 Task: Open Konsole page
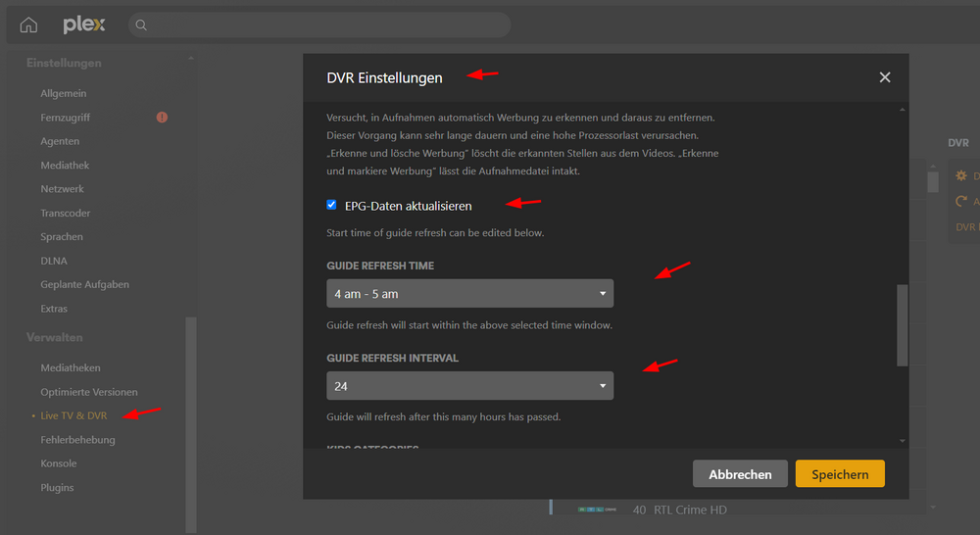59,463
